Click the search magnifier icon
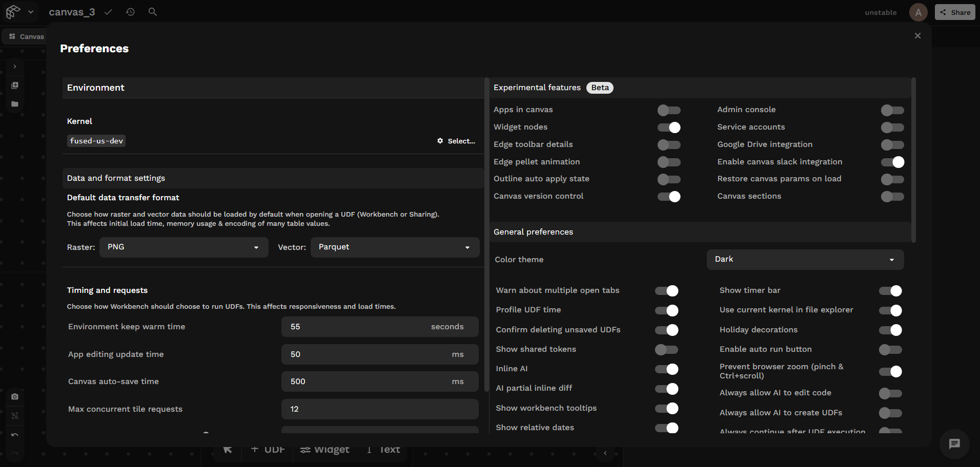The width and height of the screenshot is (980, 467). tap(152, 12)
